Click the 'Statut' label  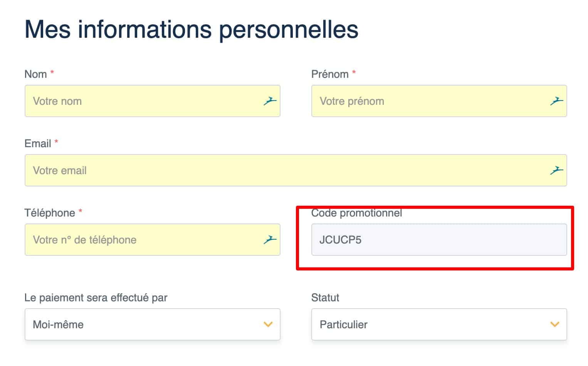click(325, 297)
